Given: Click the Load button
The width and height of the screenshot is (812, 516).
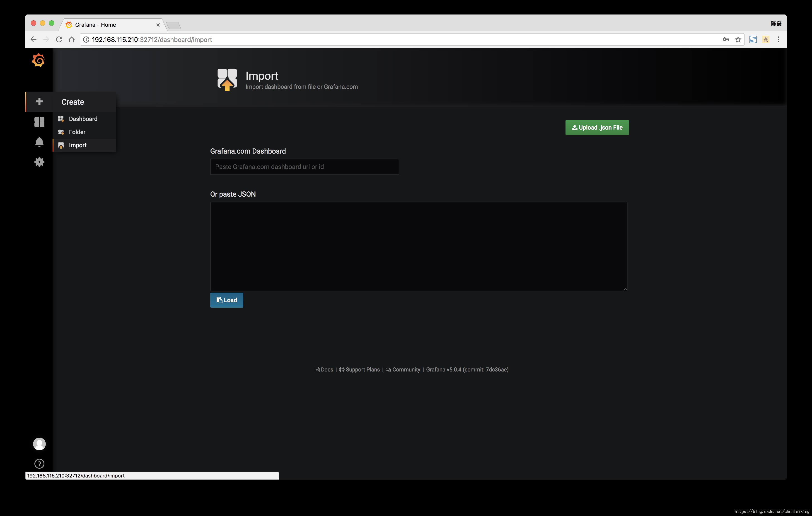Looking at the screenshot, I should coord(227,300).
